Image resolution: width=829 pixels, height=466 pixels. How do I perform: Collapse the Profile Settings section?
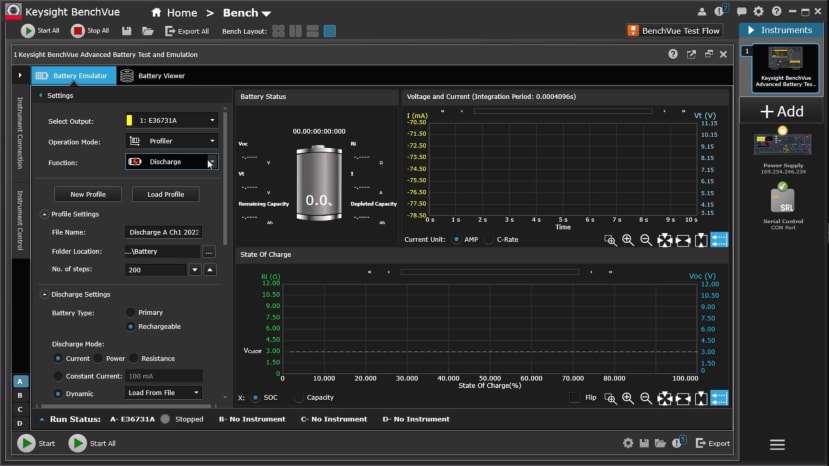coord(44,214)
